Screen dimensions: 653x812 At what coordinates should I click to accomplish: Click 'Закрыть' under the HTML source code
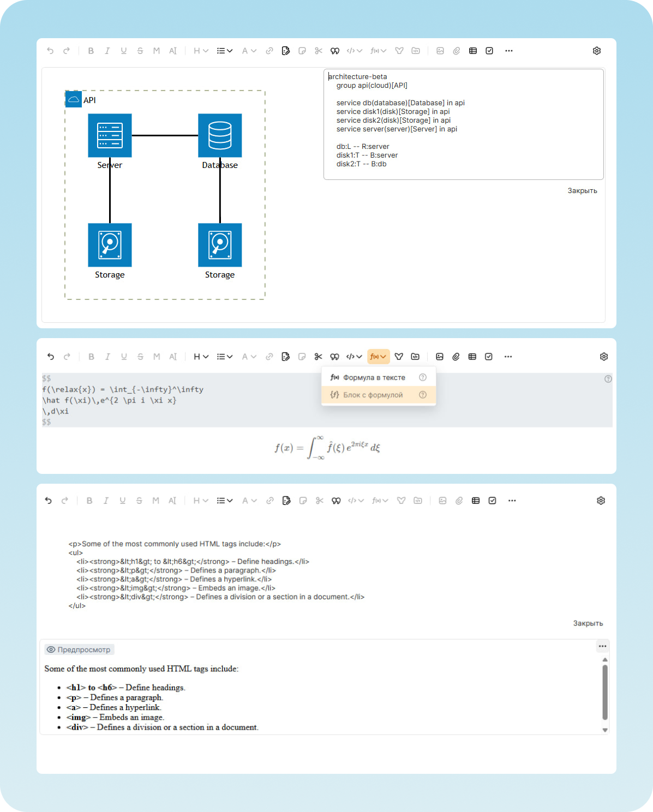coord(588,623)
